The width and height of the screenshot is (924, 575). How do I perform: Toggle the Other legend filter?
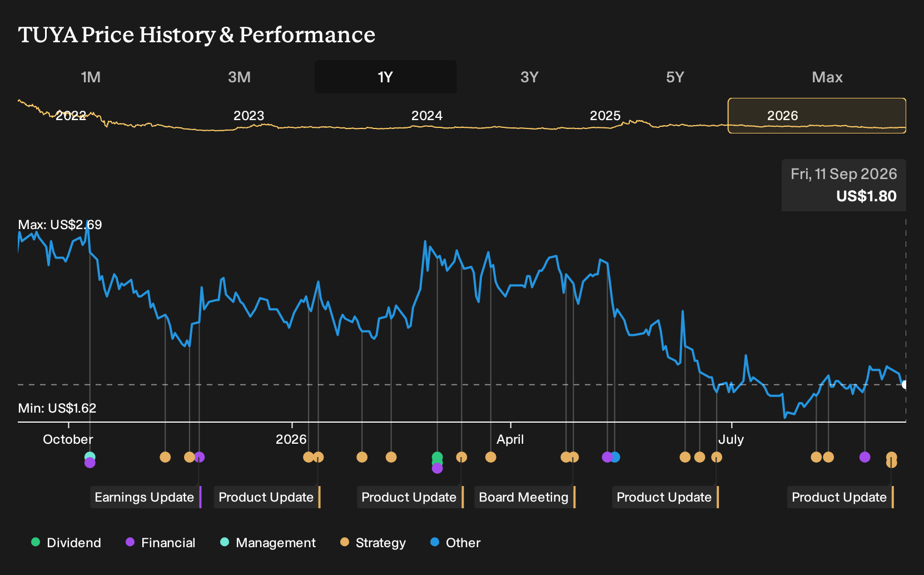[455, 543]
